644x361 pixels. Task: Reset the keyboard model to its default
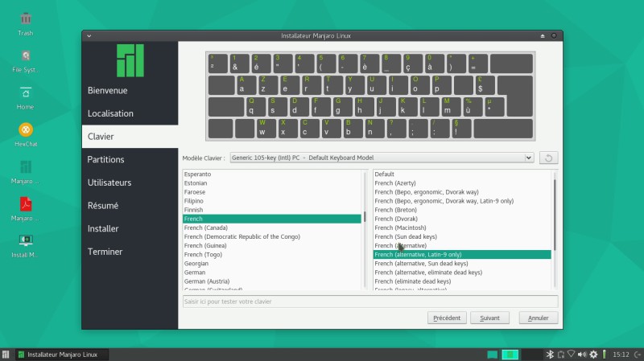point(548,158)
